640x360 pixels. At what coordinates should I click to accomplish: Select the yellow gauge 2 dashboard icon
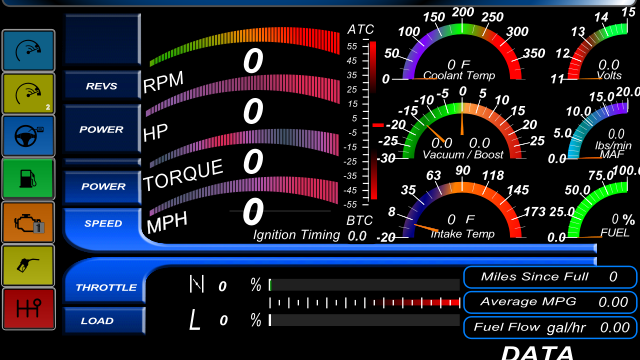pyautogui.click(x=28, y=93)
